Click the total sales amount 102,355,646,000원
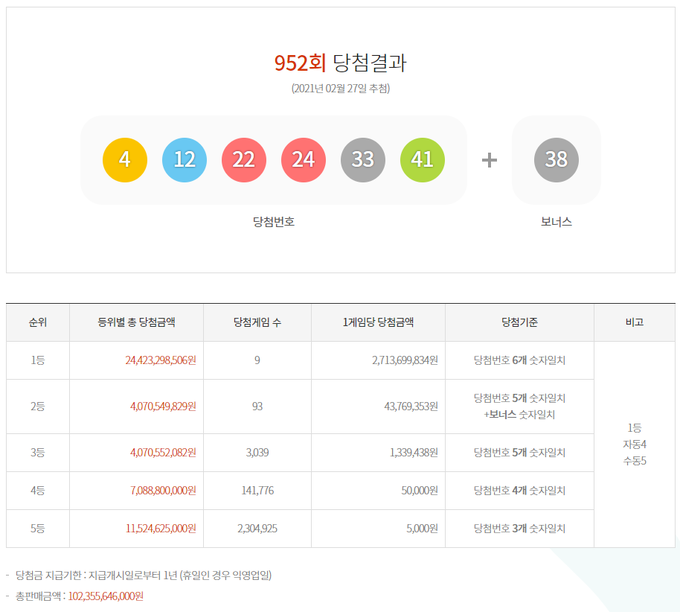This screenshot has height=612, width=680. coord(106,596)
